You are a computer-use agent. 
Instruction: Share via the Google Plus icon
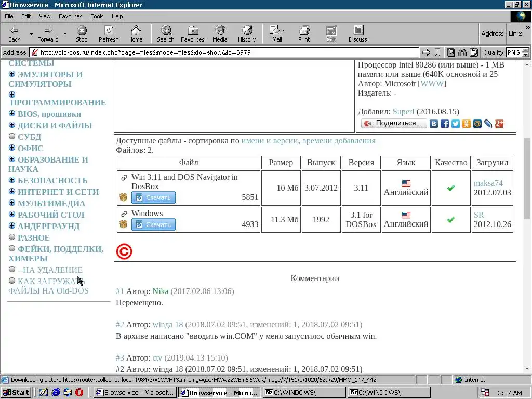click(499, 124)
